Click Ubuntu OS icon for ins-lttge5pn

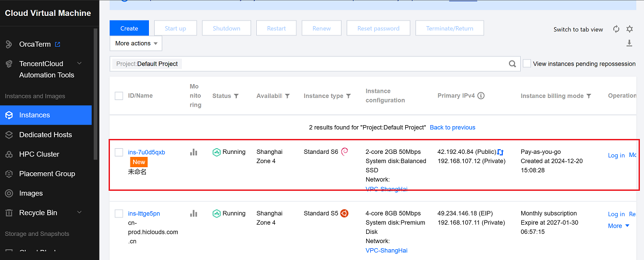tap(344, 213)
